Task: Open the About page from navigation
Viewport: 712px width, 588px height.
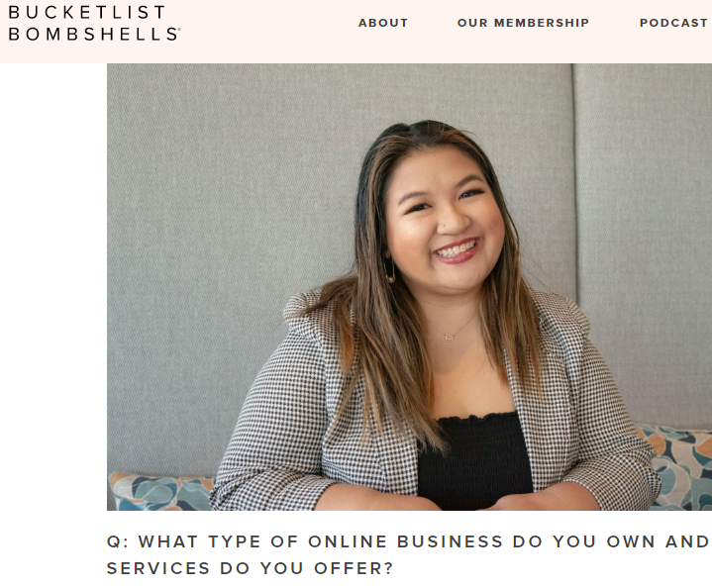Action: [383, 23]
